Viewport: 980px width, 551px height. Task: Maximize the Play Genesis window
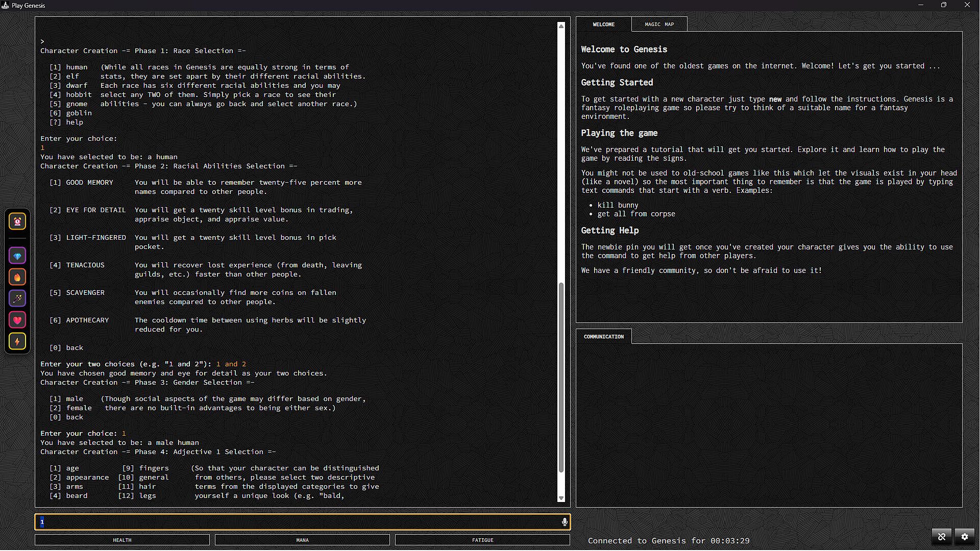tap(944, 5)
